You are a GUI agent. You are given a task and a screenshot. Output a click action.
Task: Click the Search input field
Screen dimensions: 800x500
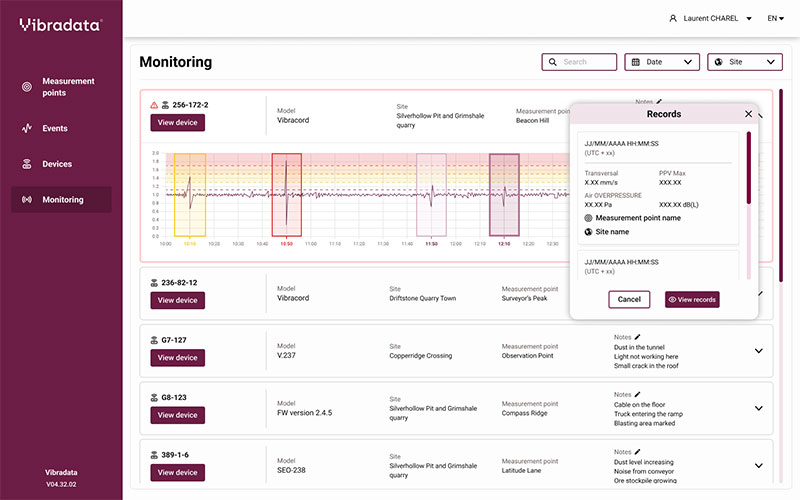pyautogui.click(x=579, y=62)
